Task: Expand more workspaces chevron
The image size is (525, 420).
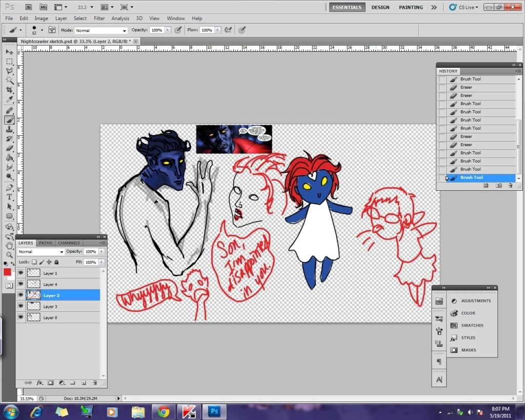Action: pyautogui.click(x=434, y=7)
